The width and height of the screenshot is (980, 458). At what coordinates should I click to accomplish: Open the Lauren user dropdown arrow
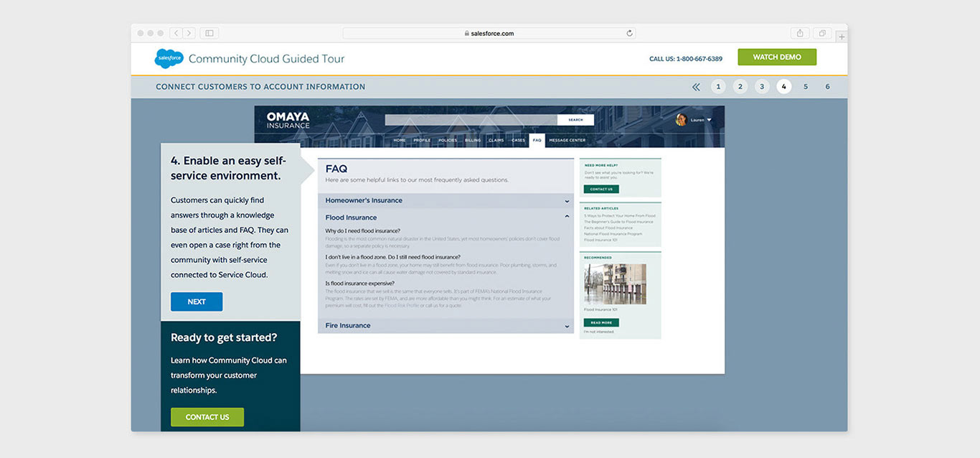pos(709,120)
